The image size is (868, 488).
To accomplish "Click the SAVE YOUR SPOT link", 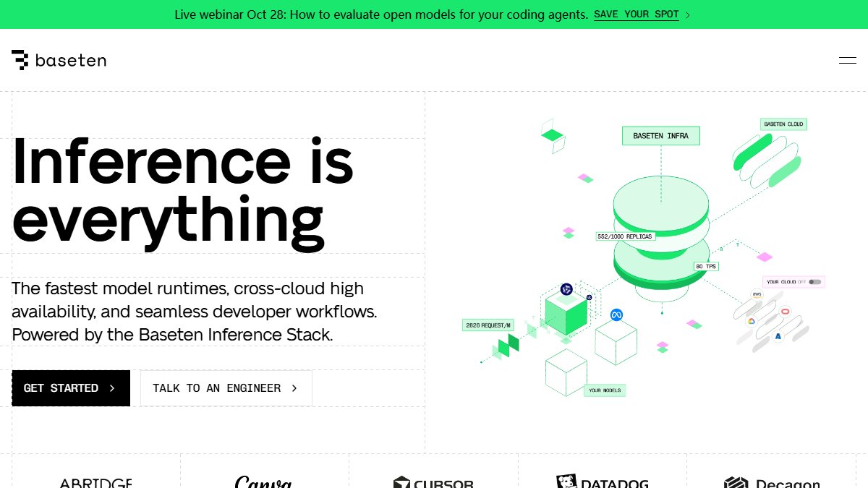I will click(637, 14).
